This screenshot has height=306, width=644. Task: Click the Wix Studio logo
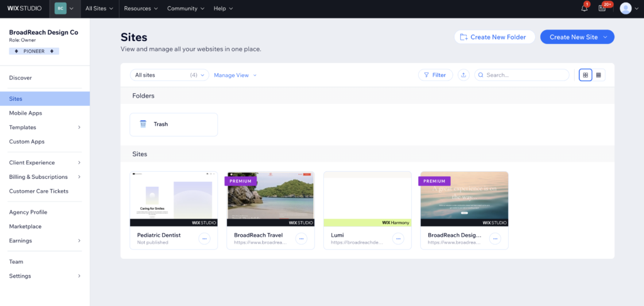[x=25, y=9]
